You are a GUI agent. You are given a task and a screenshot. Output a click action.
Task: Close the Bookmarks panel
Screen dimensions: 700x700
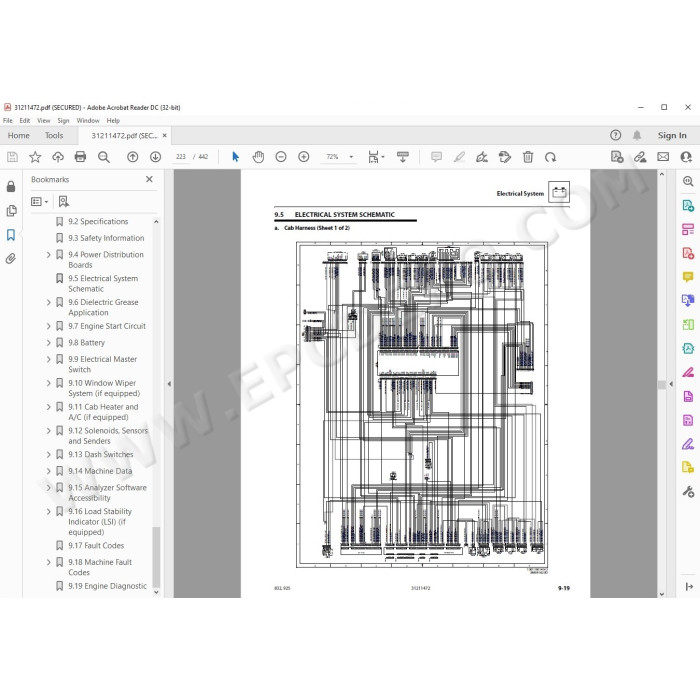[149, 179]
